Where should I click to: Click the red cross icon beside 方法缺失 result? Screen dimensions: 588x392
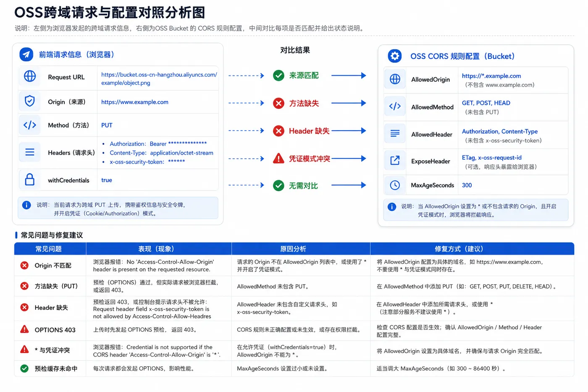[x=278, y=103]
